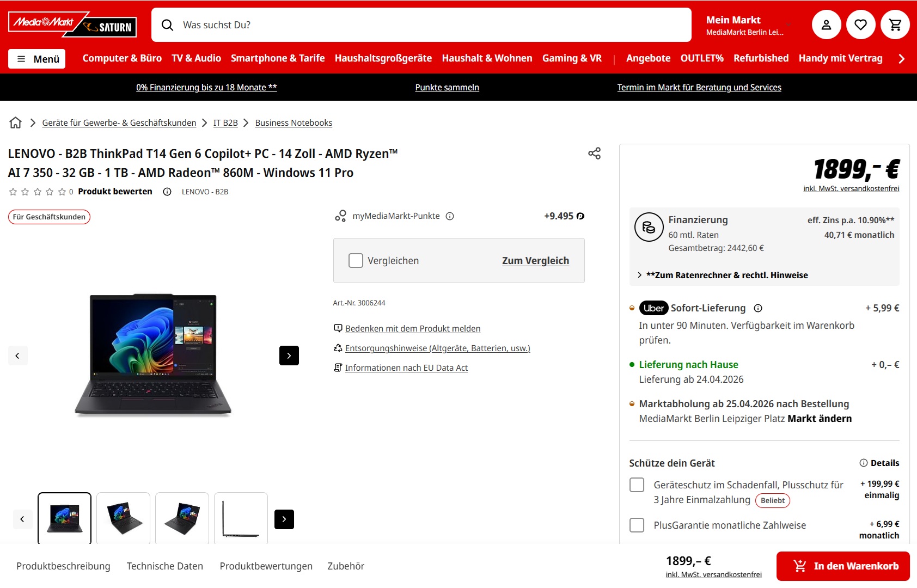This screenshot has height=588, width=917.
Task: Click the hamburger Menü button
Action: pyautogui.click(x=36, y=59)
